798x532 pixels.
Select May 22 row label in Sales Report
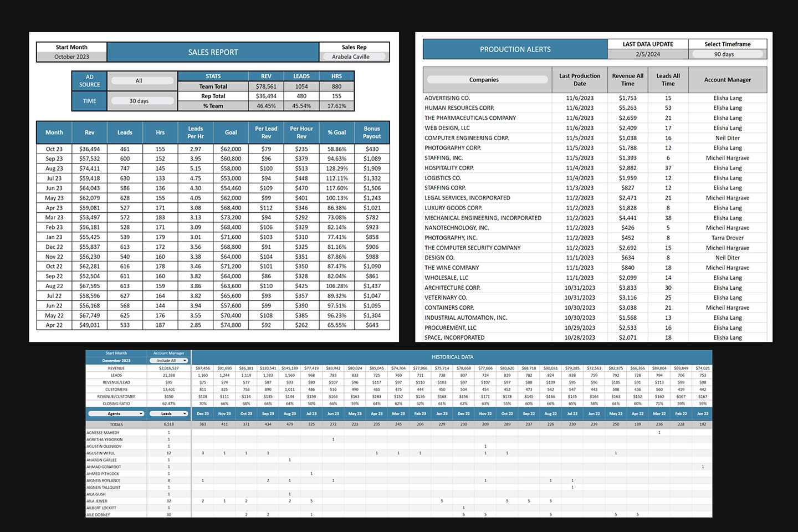[x=54, y=315]
